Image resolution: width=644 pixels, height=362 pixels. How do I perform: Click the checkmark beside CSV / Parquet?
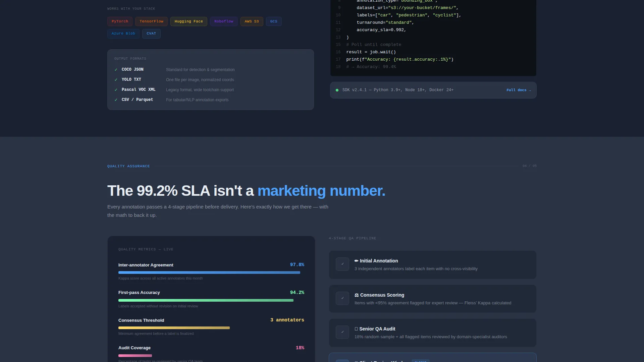pos(116,100)
